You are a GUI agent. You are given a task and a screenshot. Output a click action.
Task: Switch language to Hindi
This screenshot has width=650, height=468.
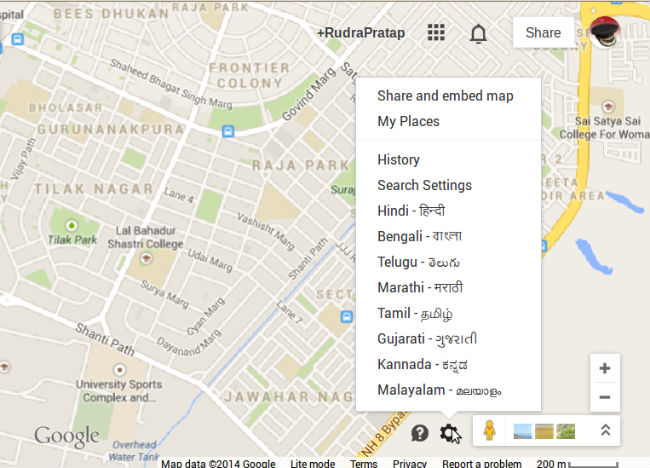point(411,211)
